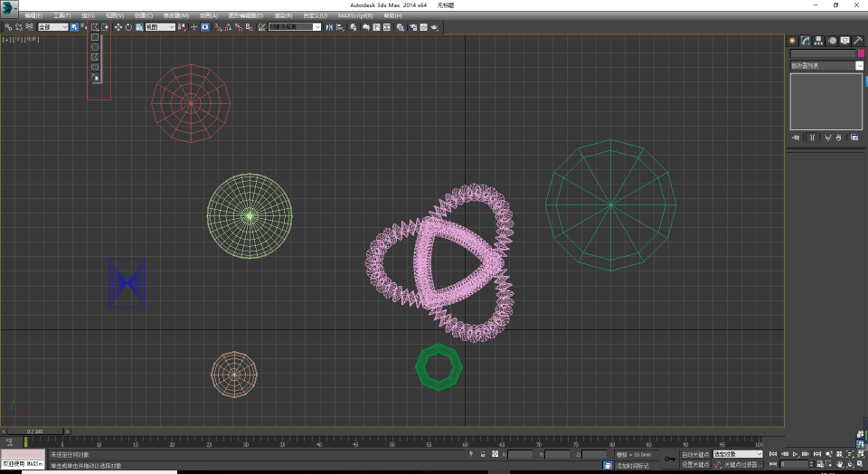Click the object color swatch (magenta)
This screenshot has height=474, width=868.
861,53
